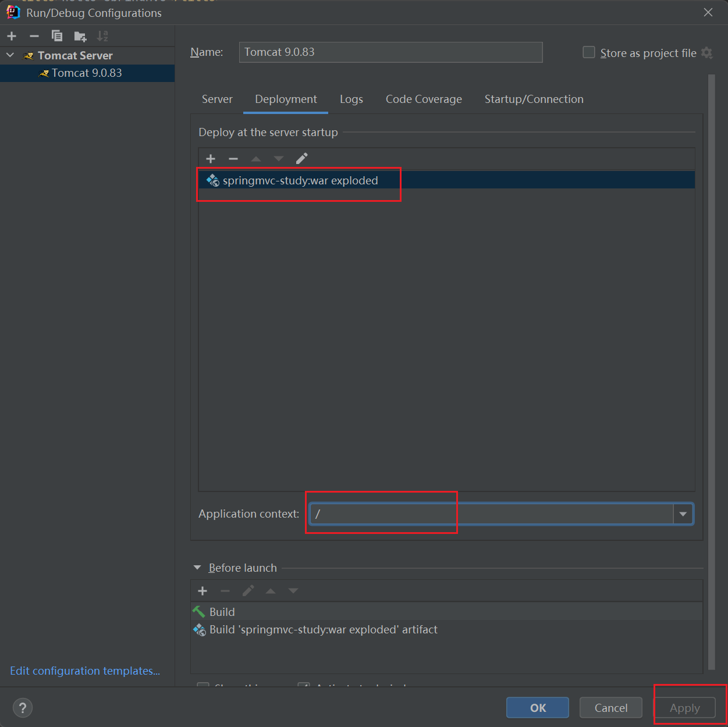Click the remove configuration minus icon
Image resolution: width=728 pixels, height=727 pixels.
(34, 36)
